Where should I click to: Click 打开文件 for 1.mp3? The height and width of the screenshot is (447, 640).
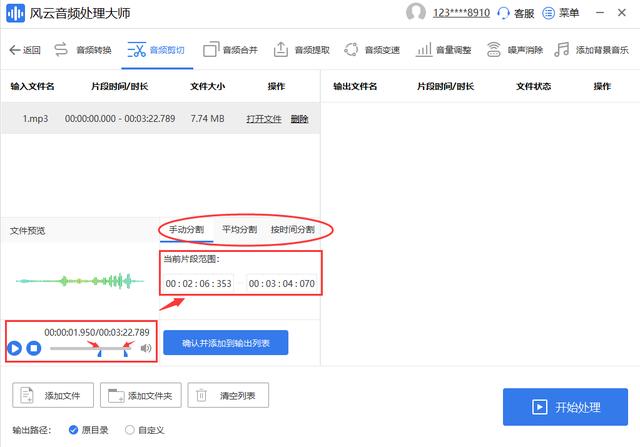[264, 119]
